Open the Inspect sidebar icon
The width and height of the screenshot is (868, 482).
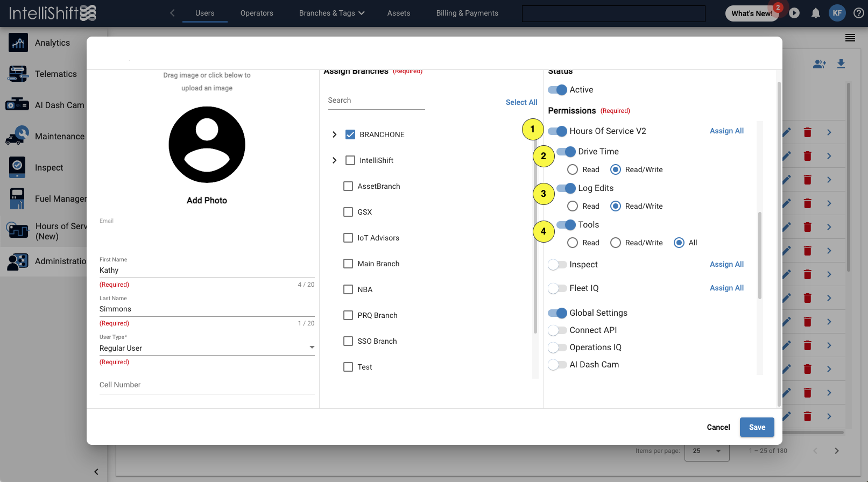(x=17, y=167)
